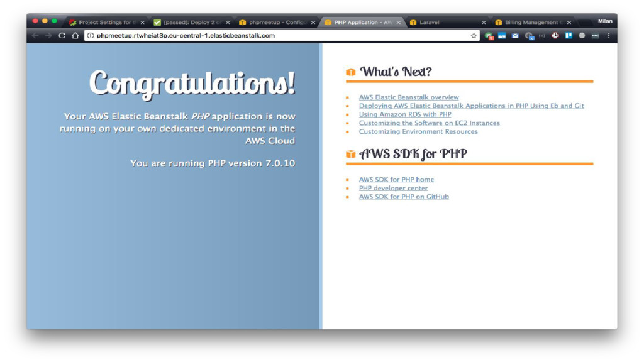
Task: Close the Billing Management tab
Action: [569, 23]
